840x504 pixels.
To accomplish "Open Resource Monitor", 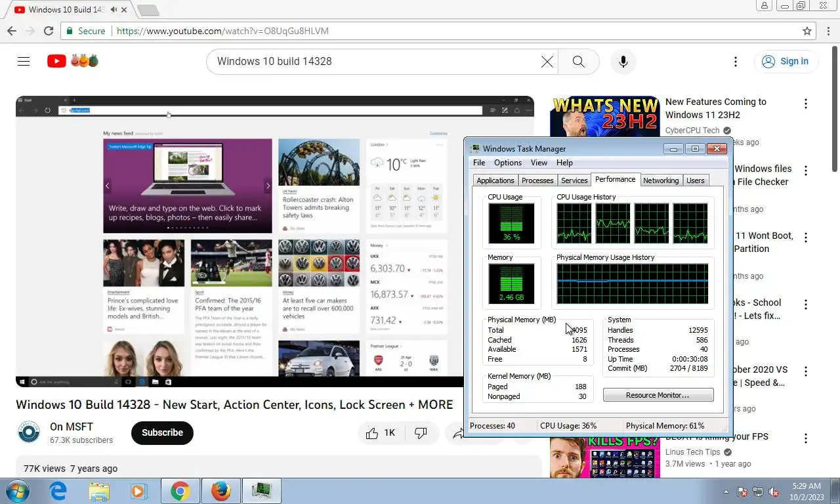I will tap(658, 395).
